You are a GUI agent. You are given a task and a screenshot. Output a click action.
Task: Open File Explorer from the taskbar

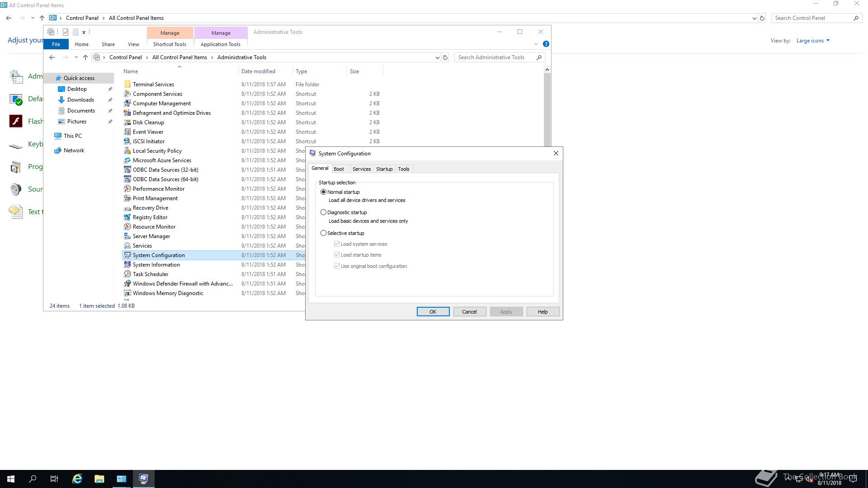[99, 479]
